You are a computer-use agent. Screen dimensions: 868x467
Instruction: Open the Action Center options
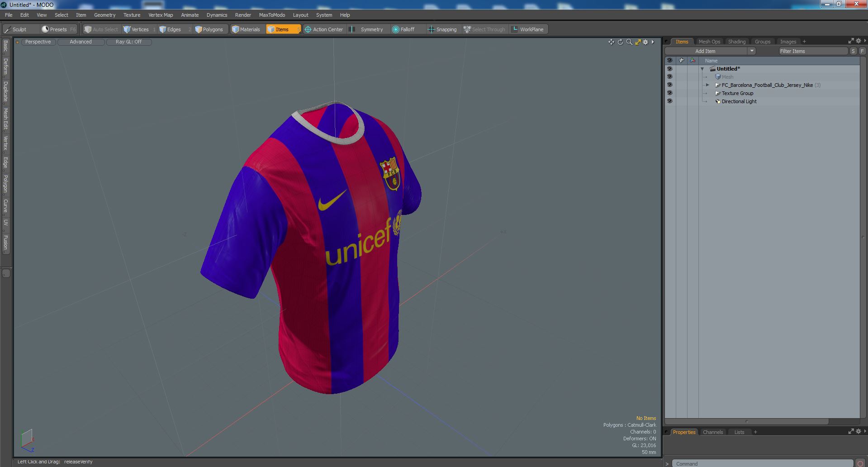[x=325, y=29]
